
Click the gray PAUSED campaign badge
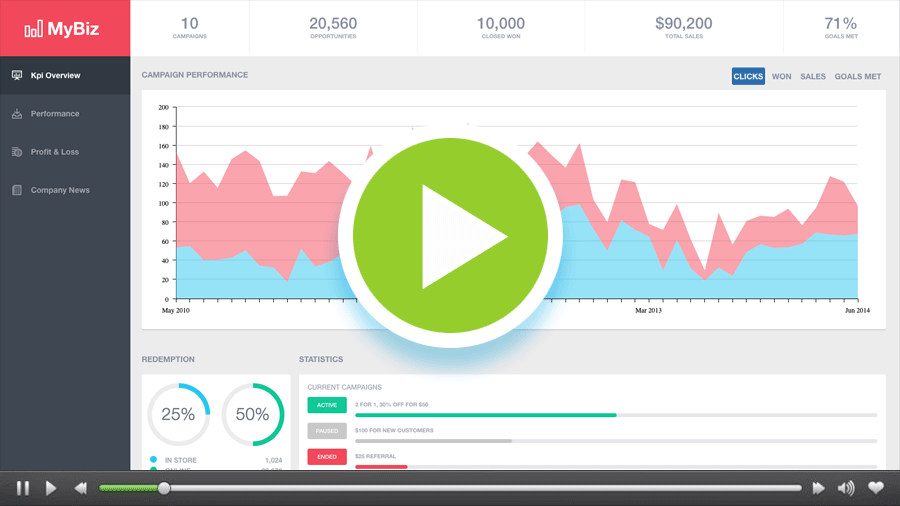click(327, 431)
